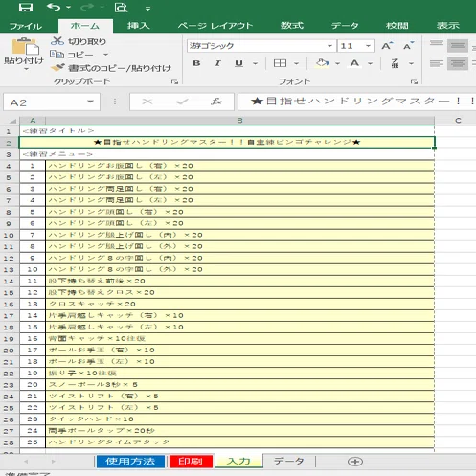Click in the formula bar text

[357, 102]
